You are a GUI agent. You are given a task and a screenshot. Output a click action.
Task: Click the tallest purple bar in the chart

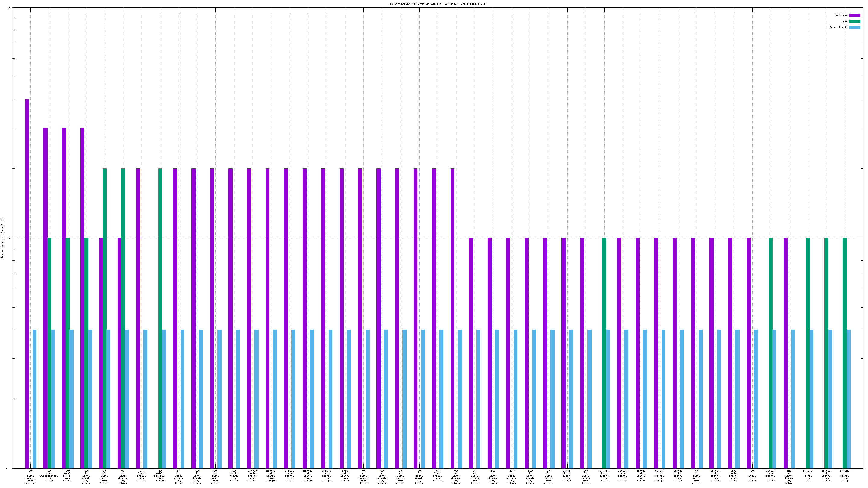tap(27, 283)
